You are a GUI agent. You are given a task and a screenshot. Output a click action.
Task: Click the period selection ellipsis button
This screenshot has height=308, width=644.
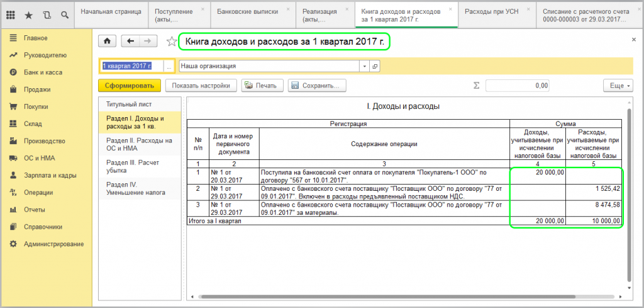coord(169,66)
